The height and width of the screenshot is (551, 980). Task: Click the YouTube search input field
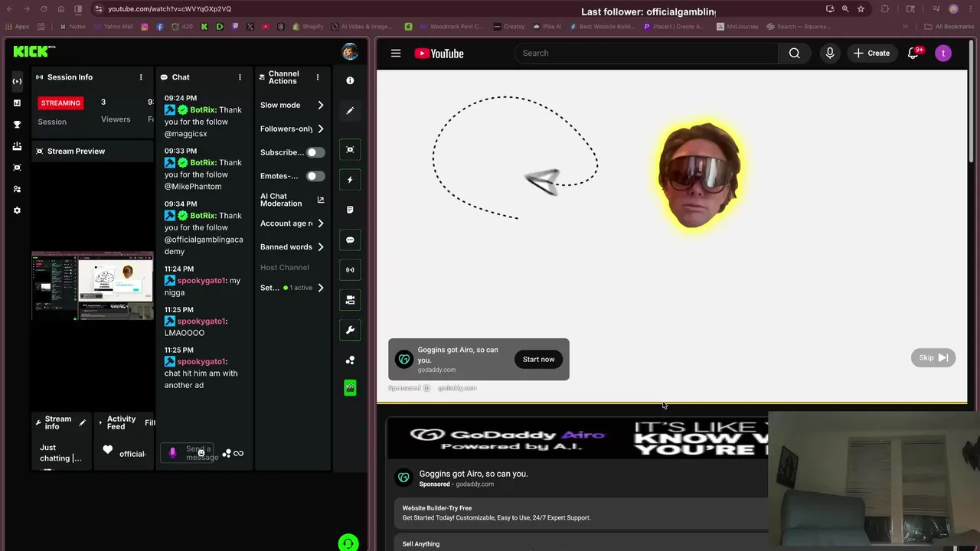click(x=646, y=53)
